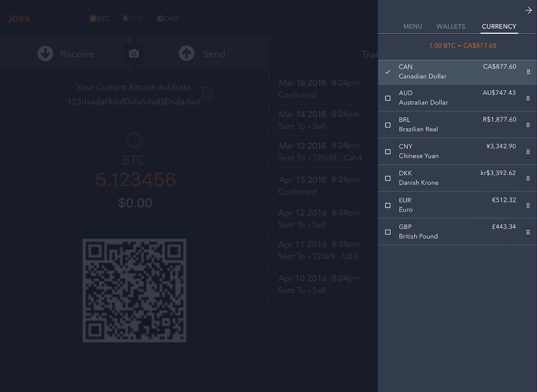Click the $0.00 fiat balance

point(135,203)
